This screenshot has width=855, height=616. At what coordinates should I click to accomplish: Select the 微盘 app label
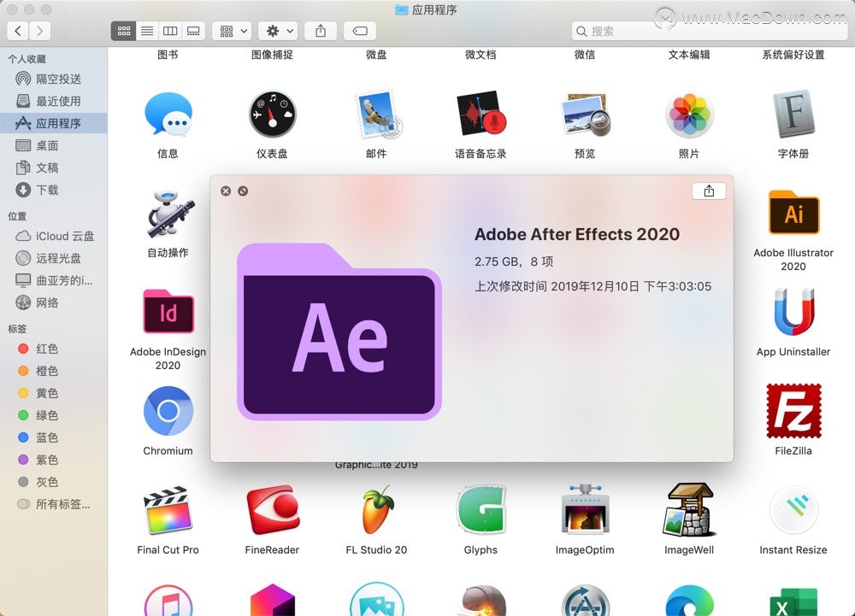377,55
